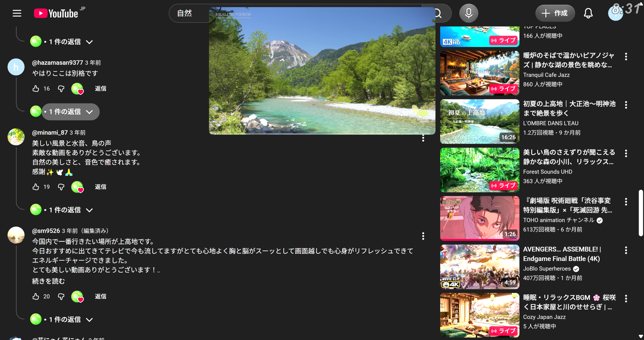Like the @hazamasan9377 comment
This screenshot has height=340, width=644.
(x=36, y=88)
